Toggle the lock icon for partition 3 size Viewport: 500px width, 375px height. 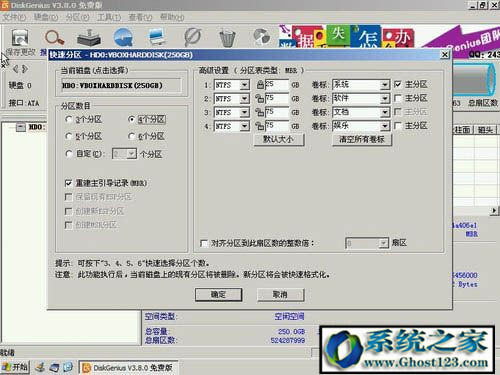259,112
